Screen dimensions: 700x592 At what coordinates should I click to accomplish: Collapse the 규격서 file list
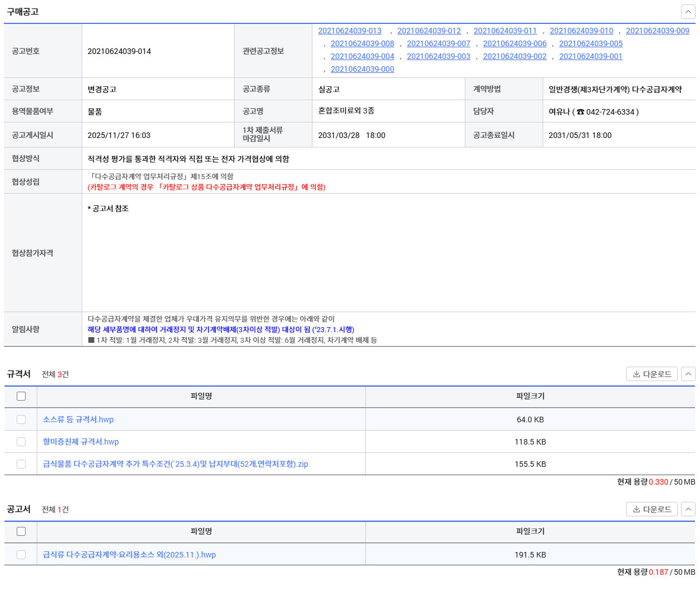coord(688,374)
